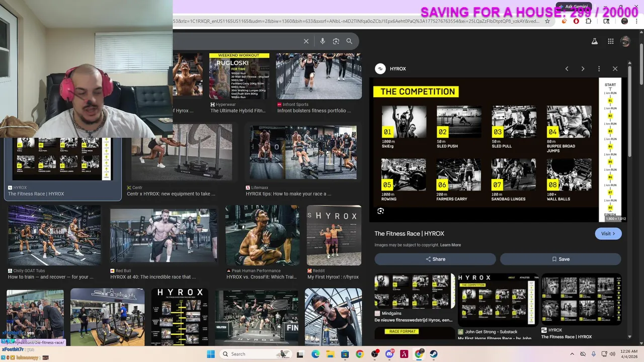
Task: Click the Chrome address bar URL
Action: pyautogui.click(x=356, y=21)
